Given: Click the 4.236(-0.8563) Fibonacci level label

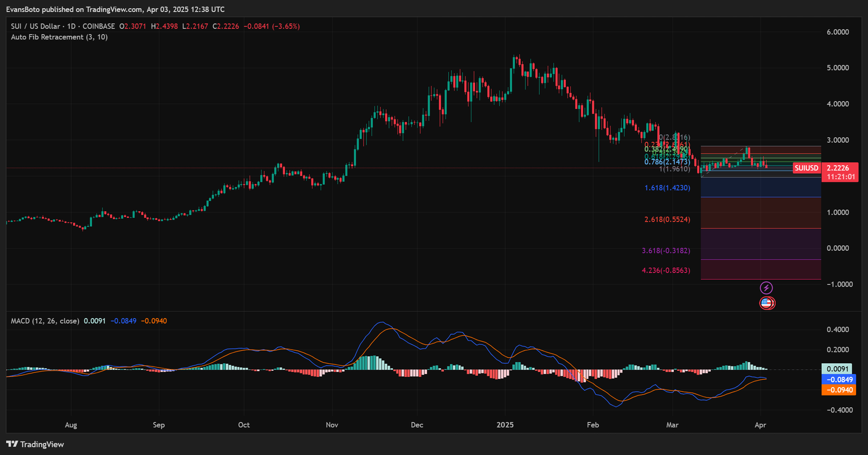Looking at the screenshot, I should pos(666,270).
